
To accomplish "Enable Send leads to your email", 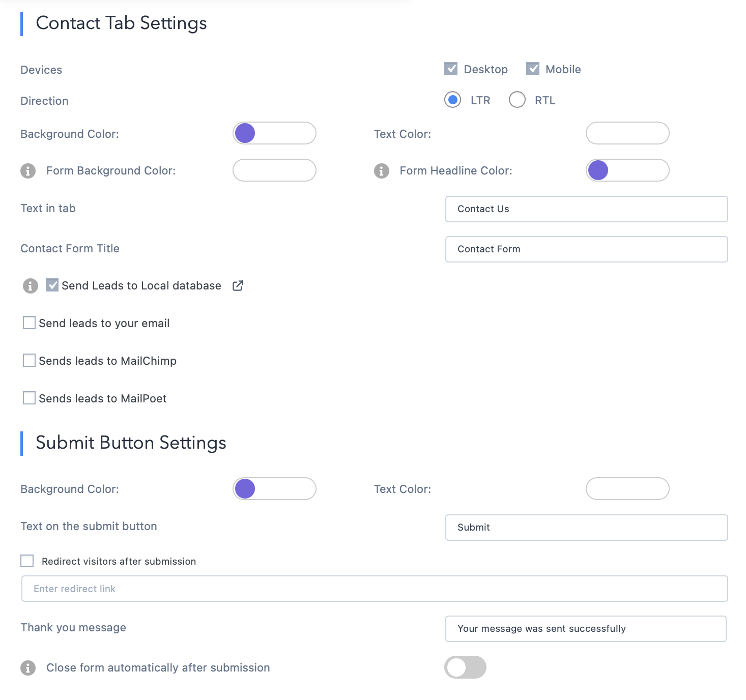I will (30, 323).
